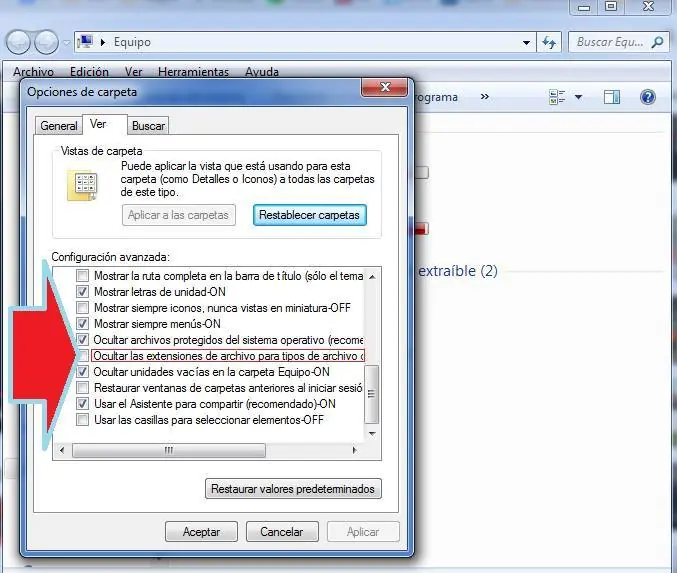Viewport: 677px width, 573px height.
Task: Click the horizontal scrollbar thumb in settings list
Action: pyautogui.click(x=169, y=450)
